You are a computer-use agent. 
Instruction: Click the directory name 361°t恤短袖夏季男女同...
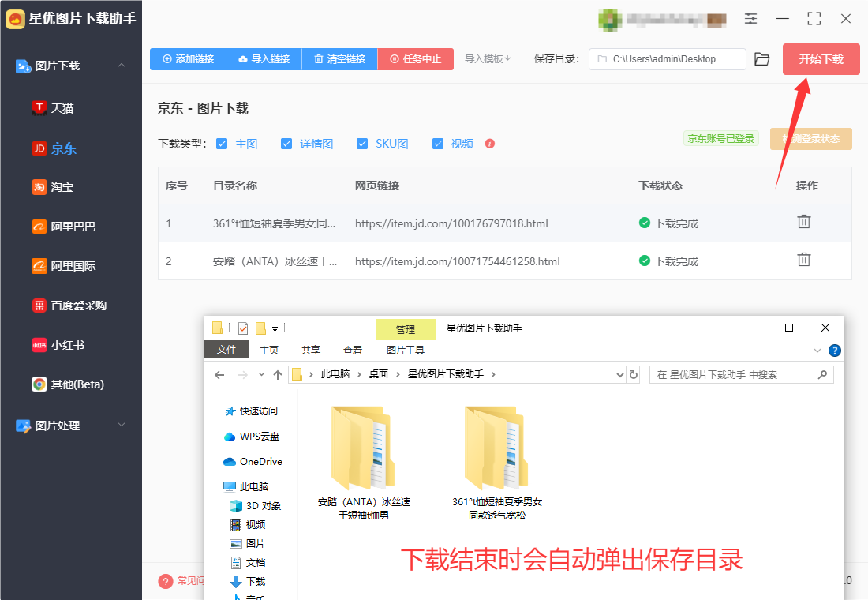274,224
